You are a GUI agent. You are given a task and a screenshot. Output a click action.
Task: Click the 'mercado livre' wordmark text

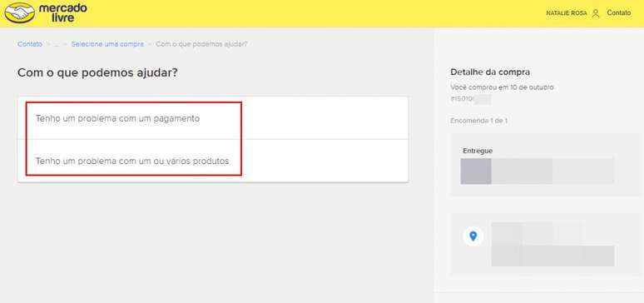(x=62, y=12)
